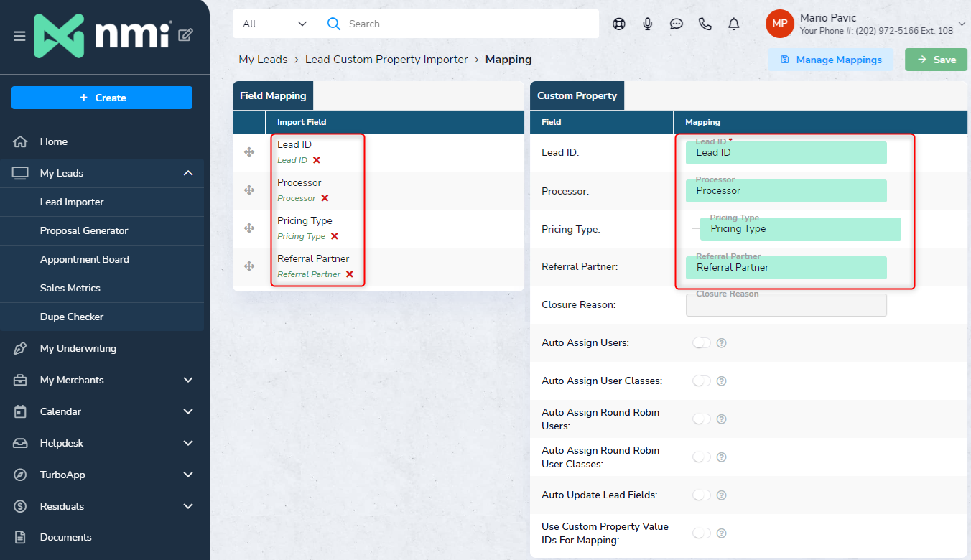Open the chat messages icon
This screenshot has height=560, width=971.
point(677,24)
